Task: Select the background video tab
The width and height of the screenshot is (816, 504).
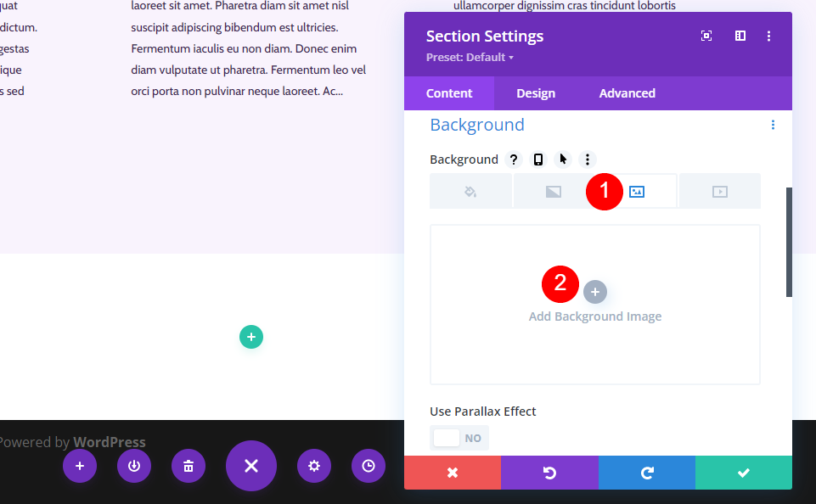Action: pyautogui.click(x=720, y=192)
